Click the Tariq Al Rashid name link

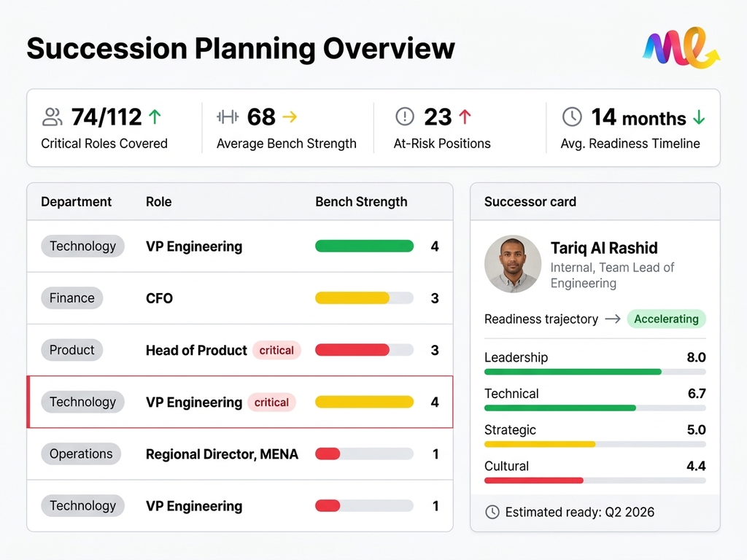click(603, 248)
